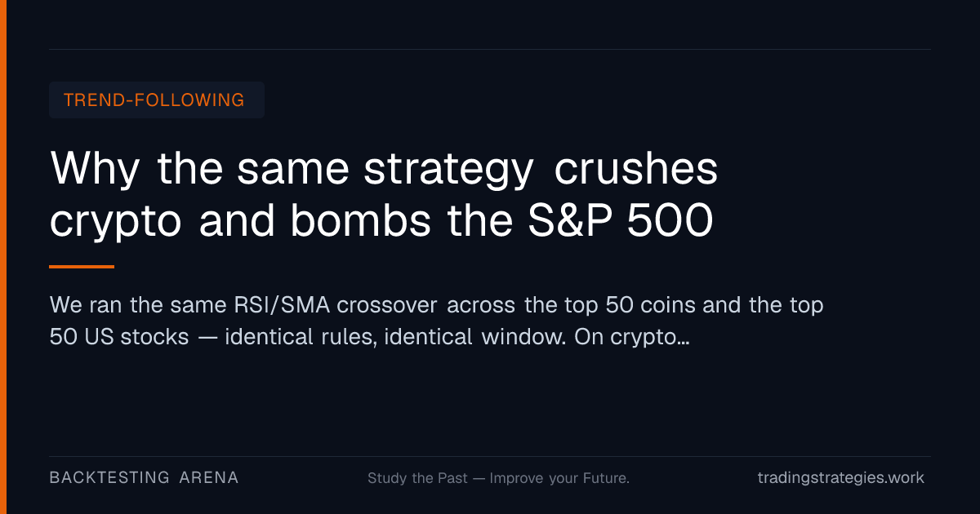Click the word 'crushes' in the headline
Image resolution: width=980 pixels, height=514 pixels.
click(636, 169)
